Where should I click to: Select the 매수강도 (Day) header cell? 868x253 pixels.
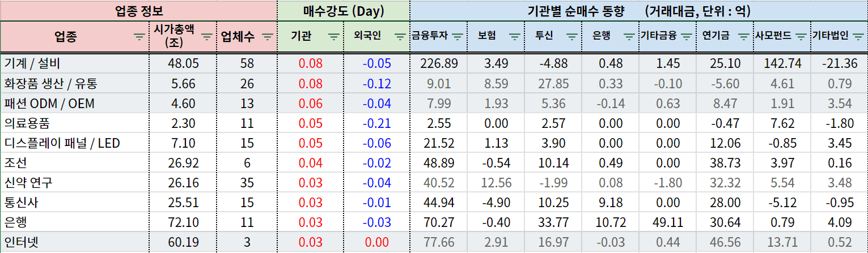(343, 10)
